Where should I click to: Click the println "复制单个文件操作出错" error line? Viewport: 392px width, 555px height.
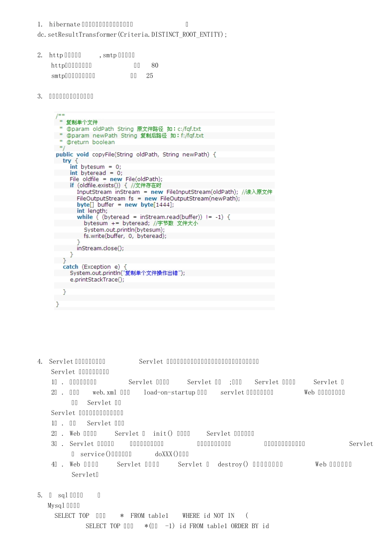pos(128,273)
